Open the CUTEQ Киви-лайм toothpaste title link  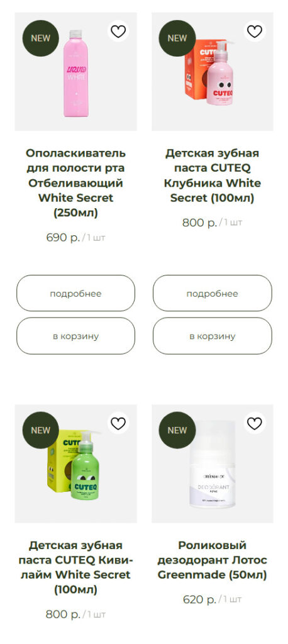pos(75,568)
